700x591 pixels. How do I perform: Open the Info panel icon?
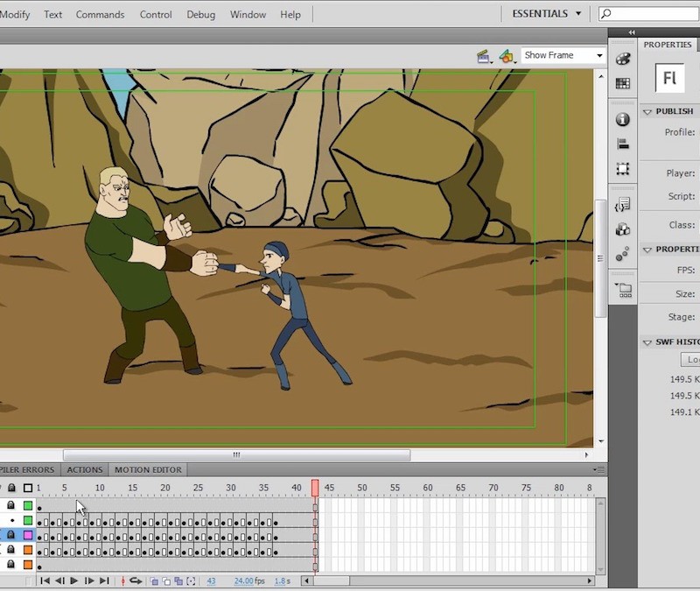[623, 119]
